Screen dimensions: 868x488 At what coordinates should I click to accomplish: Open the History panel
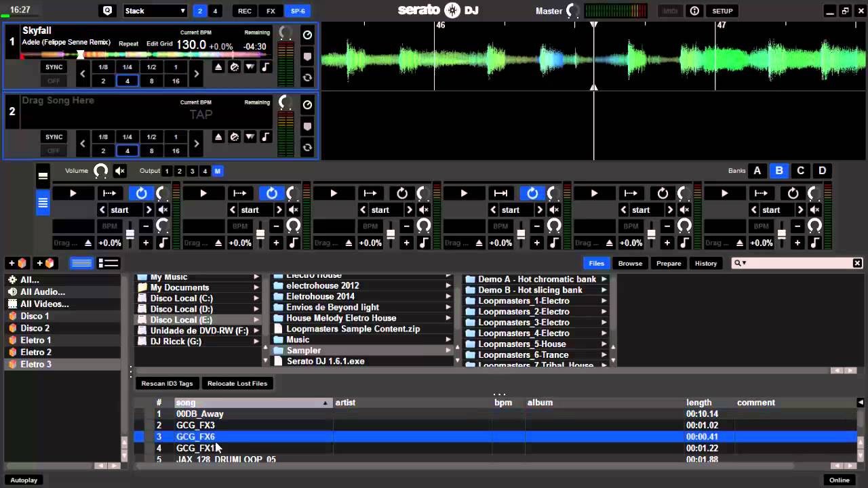coord(706,263)
